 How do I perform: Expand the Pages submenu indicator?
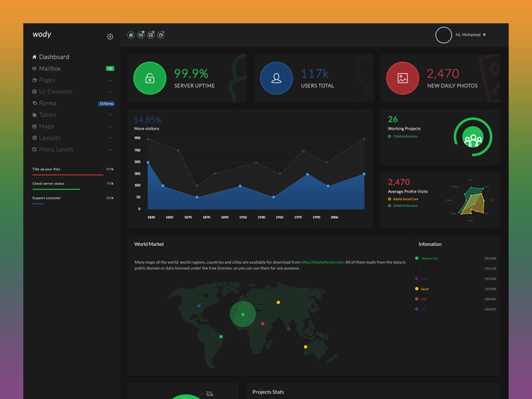click(x=110, y=80)
